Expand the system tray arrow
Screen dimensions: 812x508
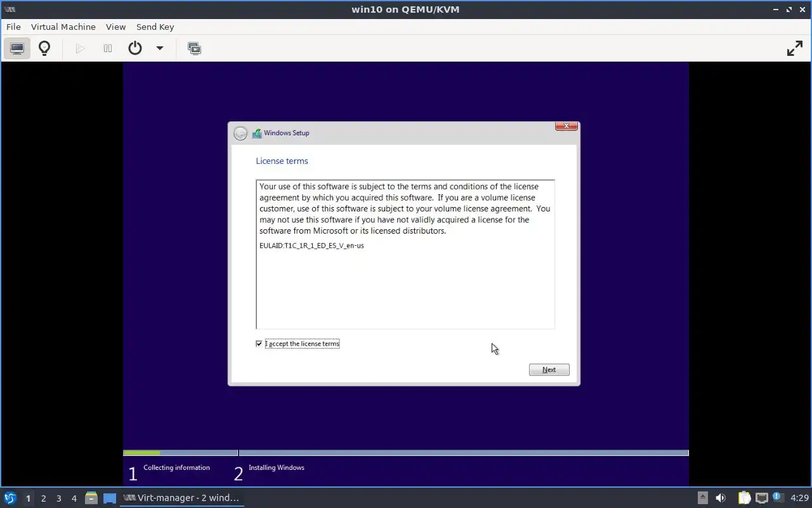coord(702,498)
